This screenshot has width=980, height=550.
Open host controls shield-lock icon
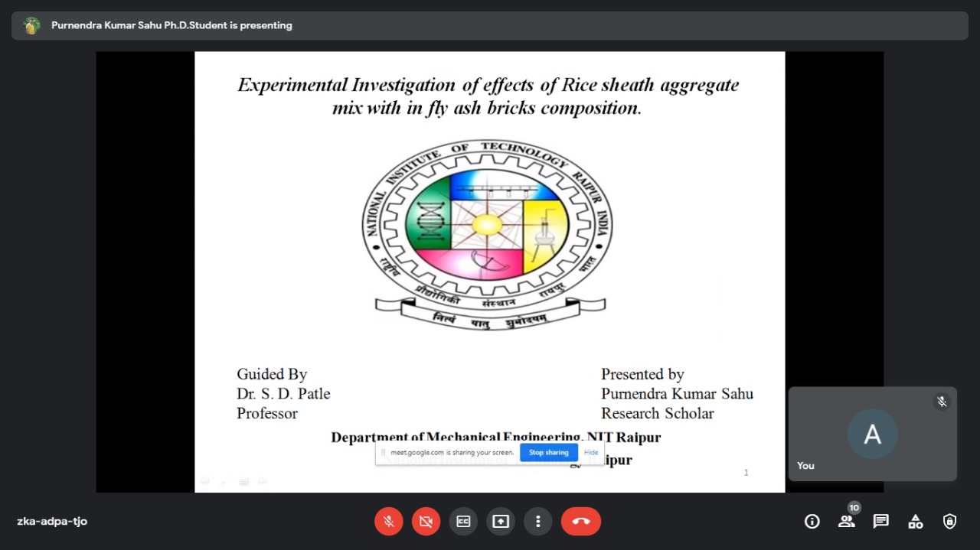[x=950, y=522]
